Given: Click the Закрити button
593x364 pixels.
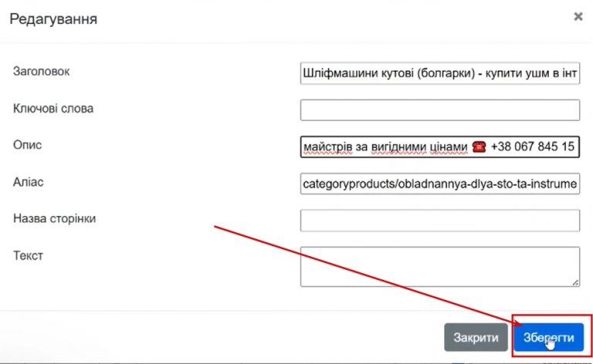Looking at the screenshot, I should (476, 337).
